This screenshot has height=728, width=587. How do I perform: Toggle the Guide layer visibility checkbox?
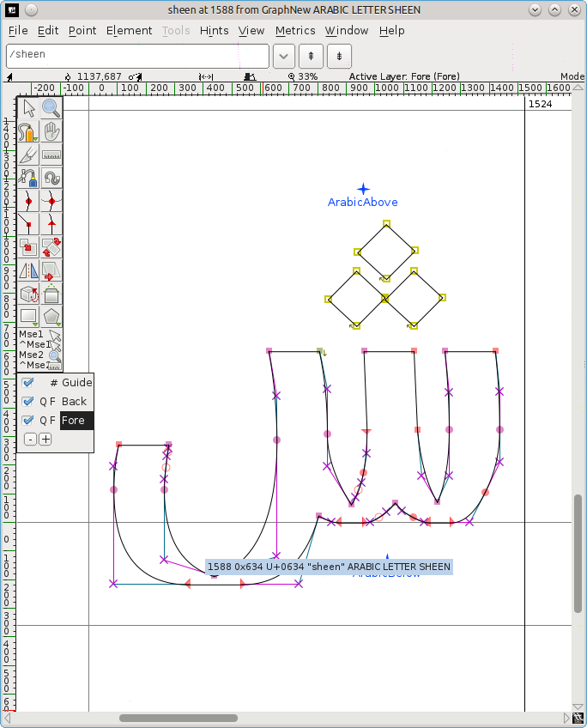pyautogui.click(x=27, y=383)
